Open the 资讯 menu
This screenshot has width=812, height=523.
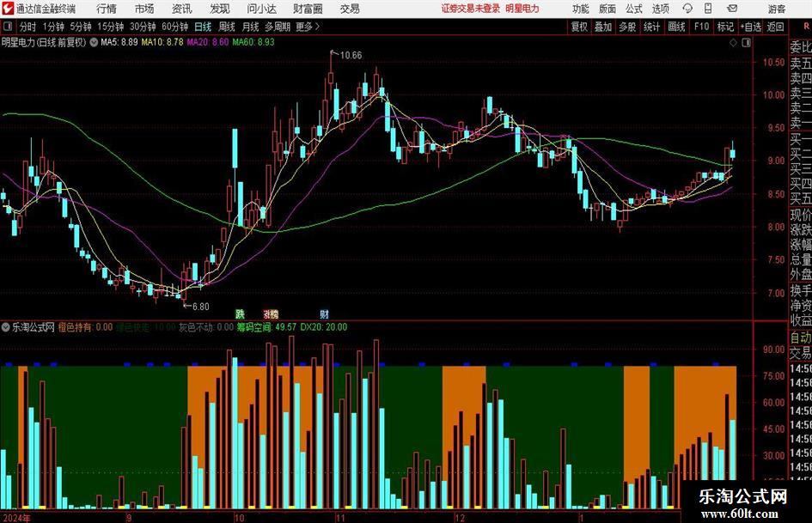coord(182,9)
